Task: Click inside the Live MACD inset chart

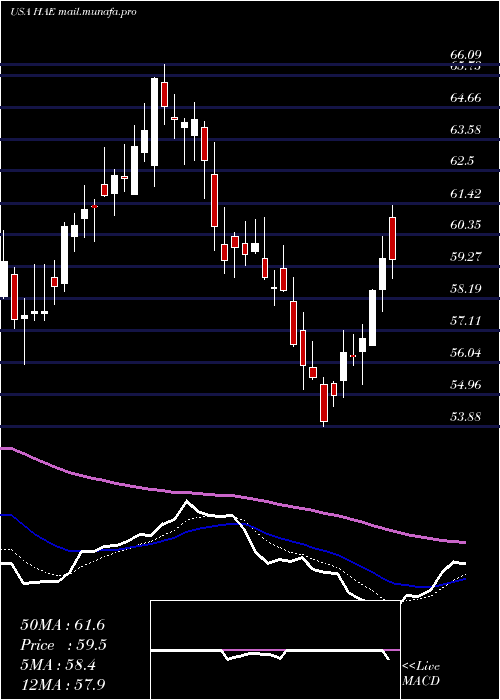Action: point(275,650)
